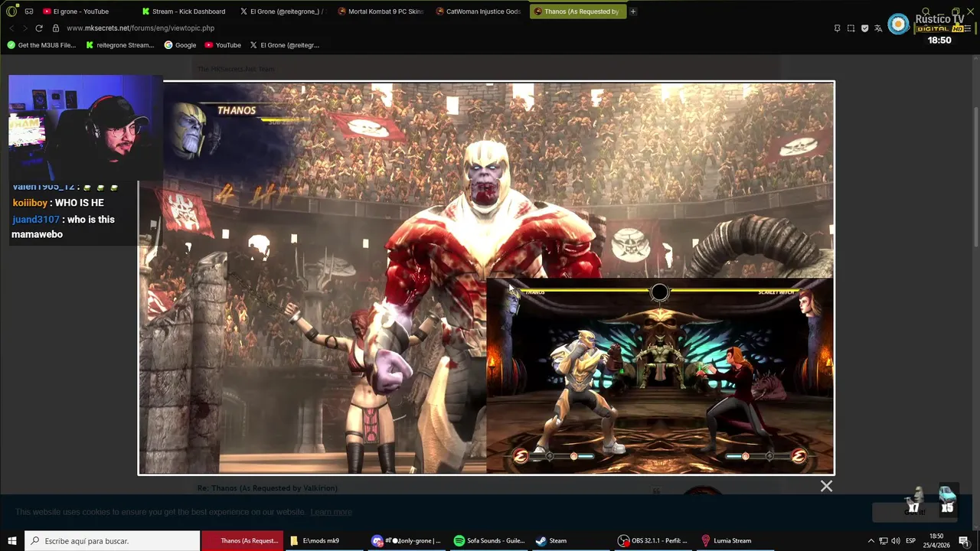Open the CatWoman Injustice Gods tab

(478, 11)
